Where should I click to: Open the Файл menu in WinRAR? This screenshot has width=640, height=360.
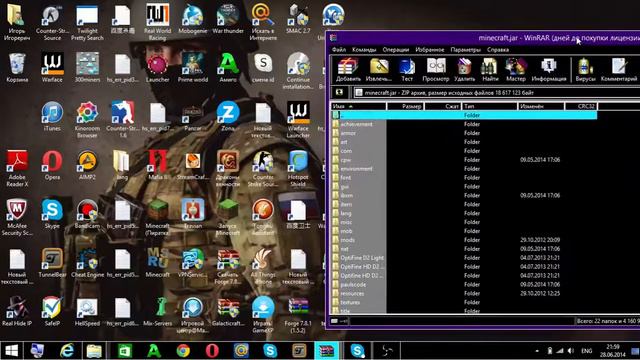point(338,49)
